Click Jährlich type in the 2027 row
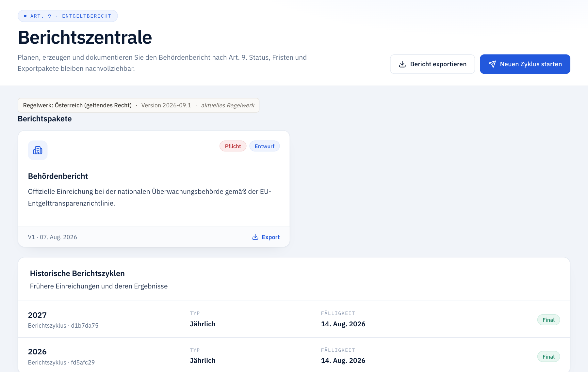 click(203, 324)
